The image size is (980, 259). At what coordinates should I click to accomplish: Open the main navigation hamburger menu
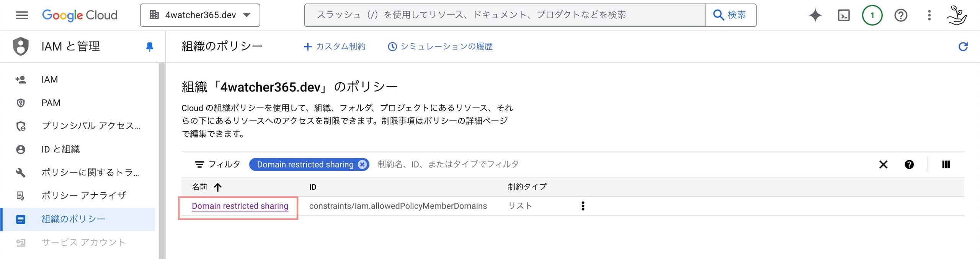pyautogui.click(x=22, y=15)
